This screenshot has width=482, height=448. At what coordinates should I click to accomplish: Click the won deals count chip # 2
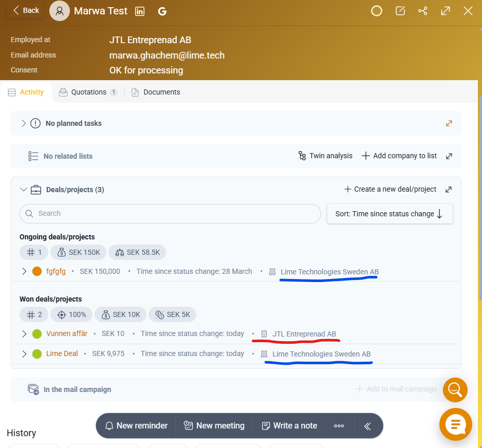click(34, 314)
